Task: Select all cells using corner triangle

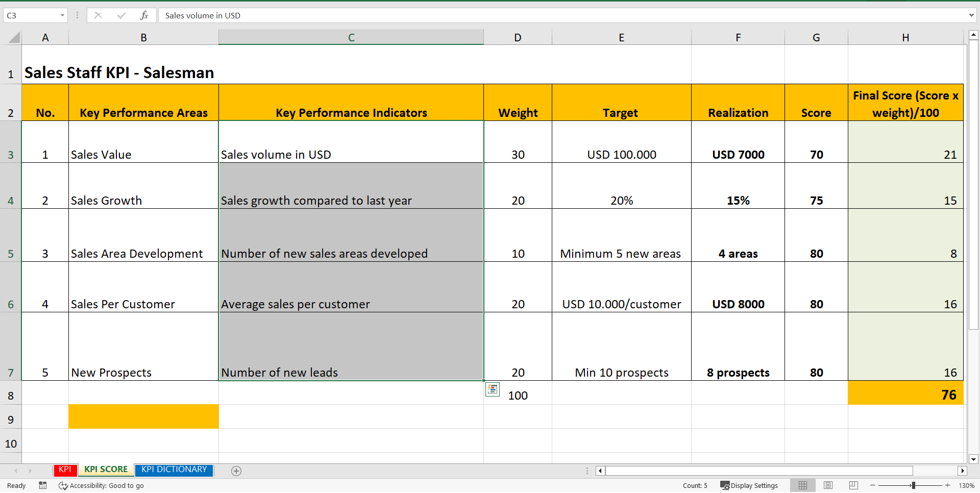Action: (x=14, y=37)
